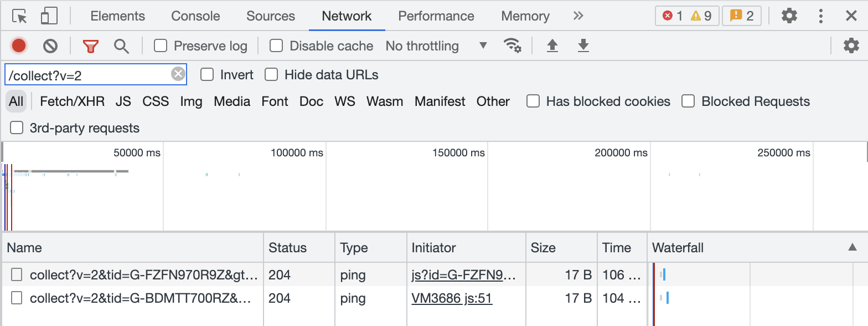Image resolution: width=868 pixels, height=326 pixels.
Task: Tick the Invert filter checkbox
Action: point(207,74)
